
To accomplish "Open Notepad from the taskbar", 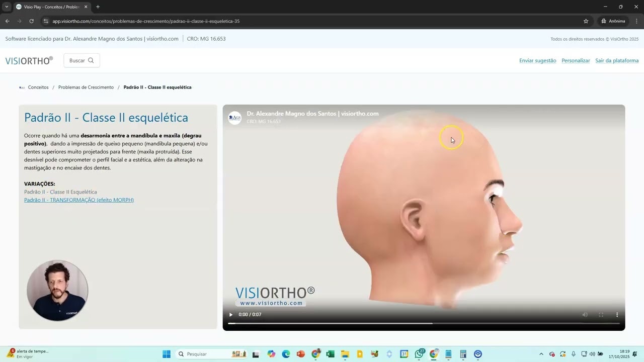I will click(x=448, y=354).
